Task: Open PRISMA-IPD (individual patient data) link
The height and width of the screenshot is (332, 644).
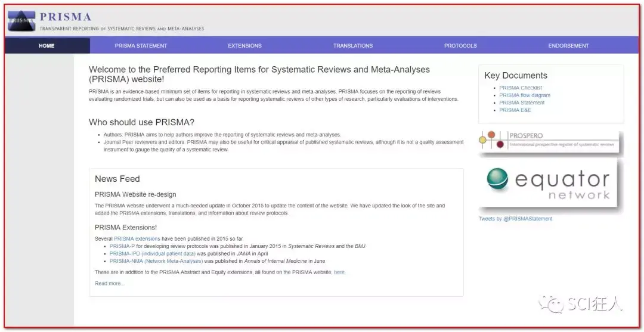Action: [153, 253]
